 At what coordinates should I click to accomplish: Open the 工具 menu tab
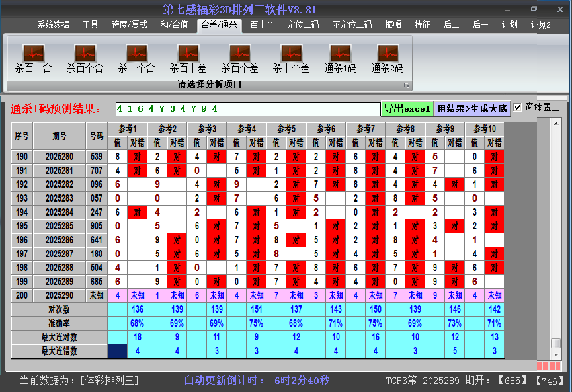click(x=90, y=24)
